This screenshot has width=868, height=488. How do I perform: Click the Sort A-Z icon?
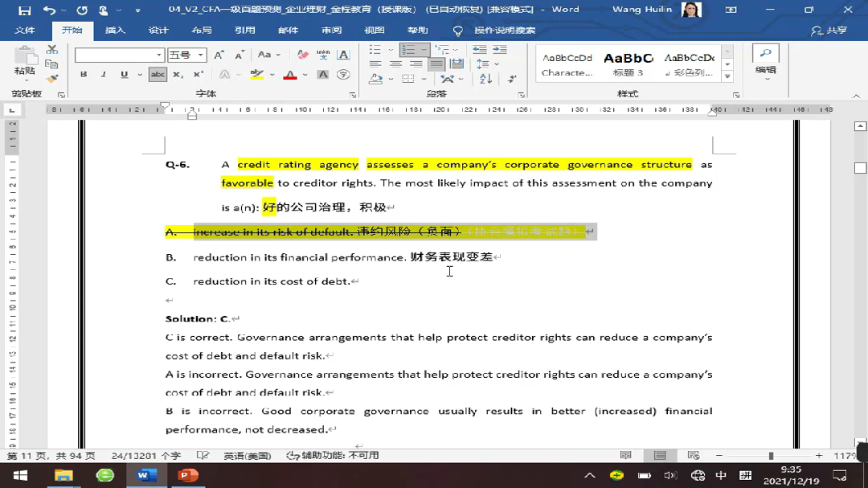pos(485,79)
